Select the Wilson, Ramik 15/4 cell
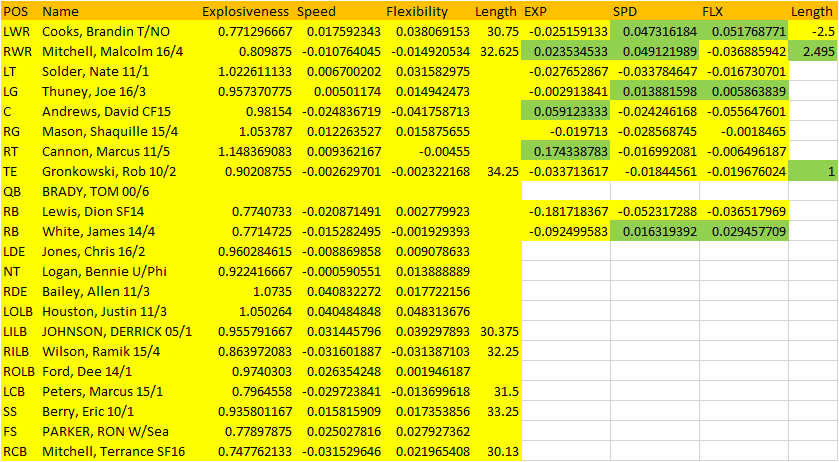This screenshot has height=462, width=839. coord(101,352)
